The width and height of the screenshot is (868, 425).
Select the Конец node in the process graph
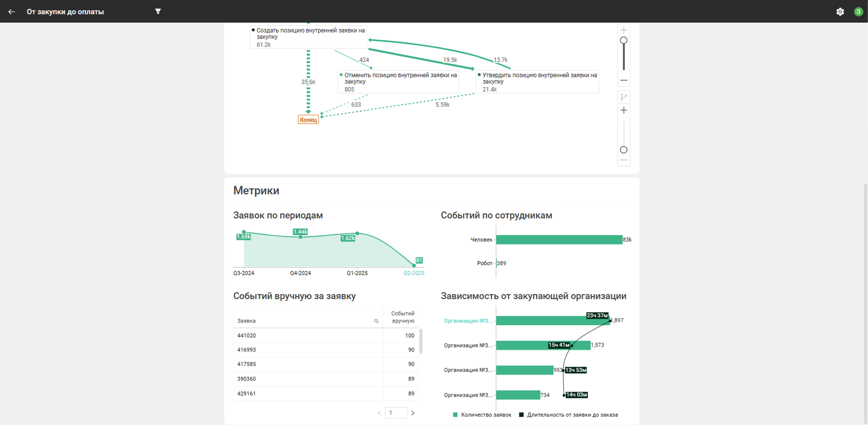[x=308, y=120]
